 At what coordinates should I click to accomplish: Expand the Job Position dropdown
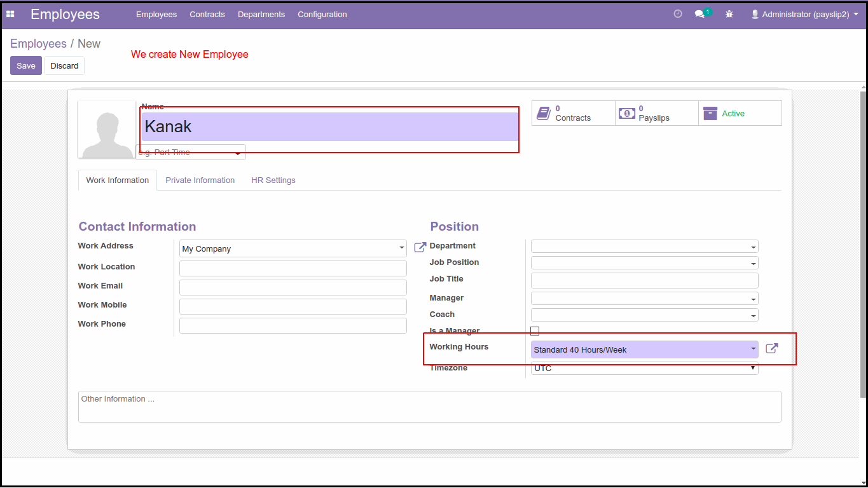pos(754,263)
